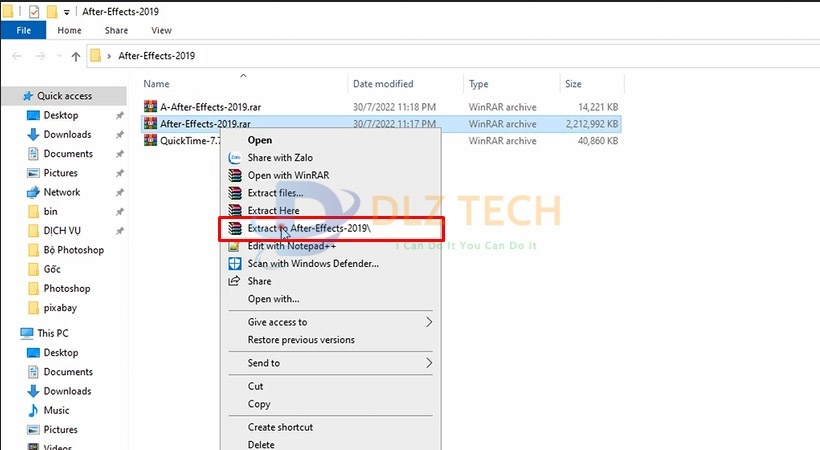The image size is (820, 450).
Task: Select This PC in the navigation pane
Action: [x=53, y=333]
